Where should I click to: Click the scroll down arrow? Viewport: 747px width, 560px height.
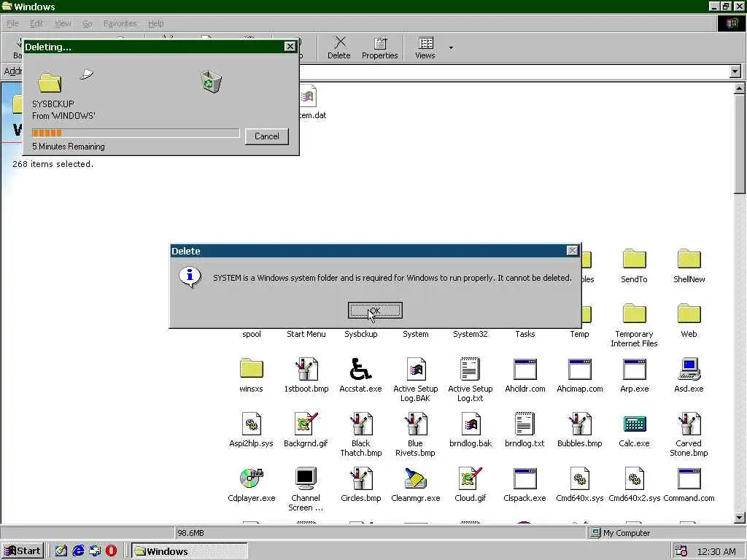740,518
